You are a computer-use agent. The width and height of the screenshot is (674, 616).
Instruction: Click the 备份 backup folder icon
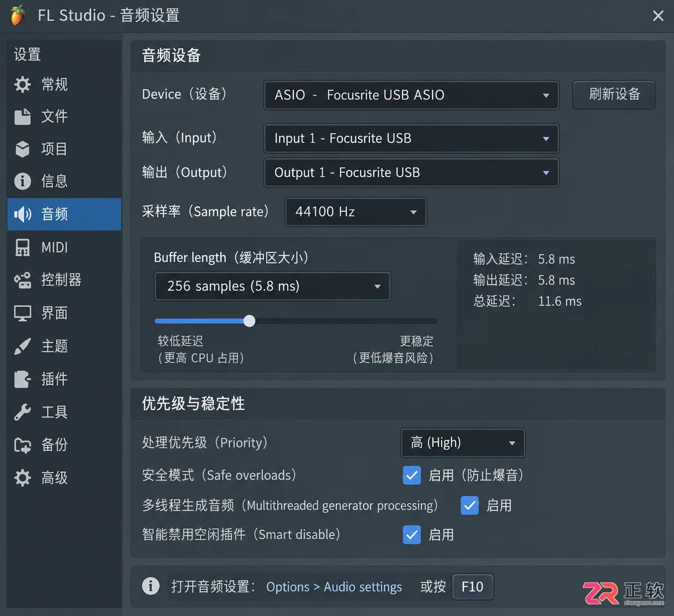(x=23, y=445)
